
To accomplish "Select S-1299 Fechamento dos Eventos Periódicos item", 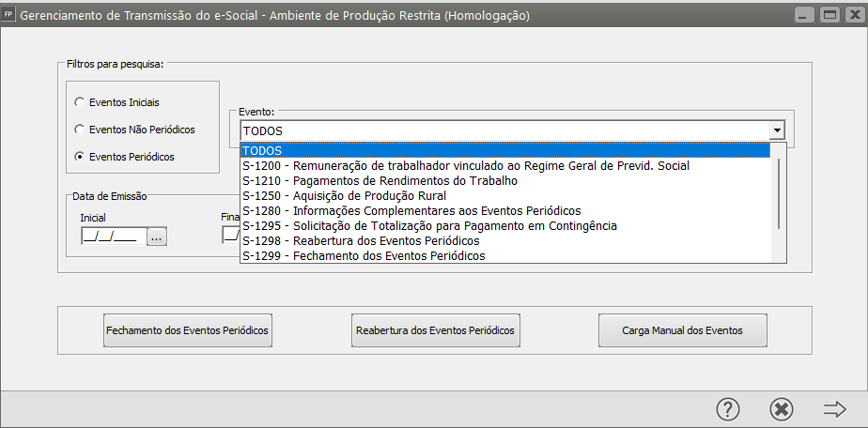I will tap(504, 256).
